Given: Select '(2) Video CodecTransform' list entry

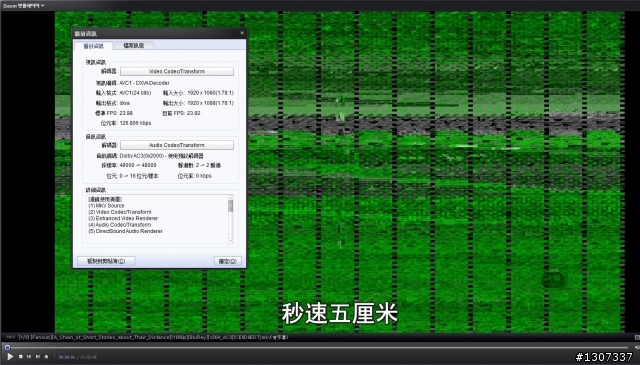Looking at the screenshot, I should 120,212.
